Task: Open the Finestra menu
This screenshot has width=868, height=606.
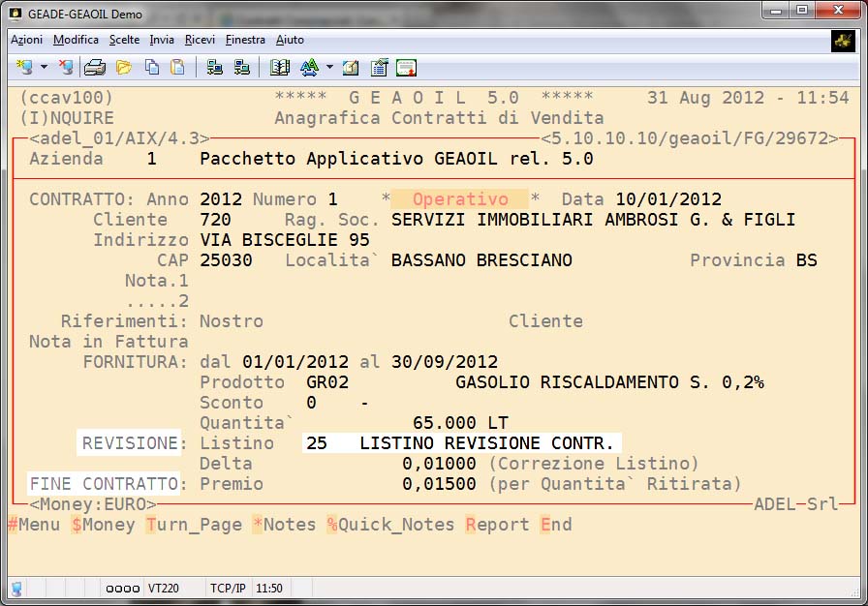Action: pos(245,40)
